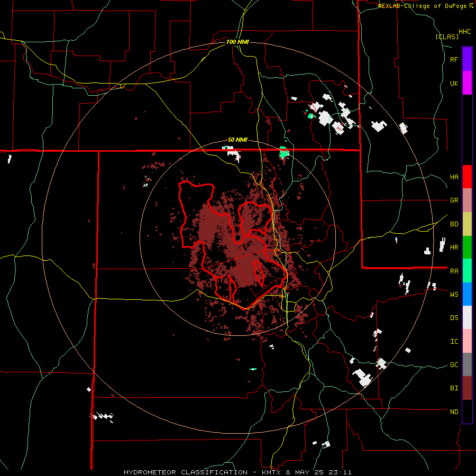The image size is (476, 476).
Task: Click the "BD" legend label
Action: coord(454,224)
